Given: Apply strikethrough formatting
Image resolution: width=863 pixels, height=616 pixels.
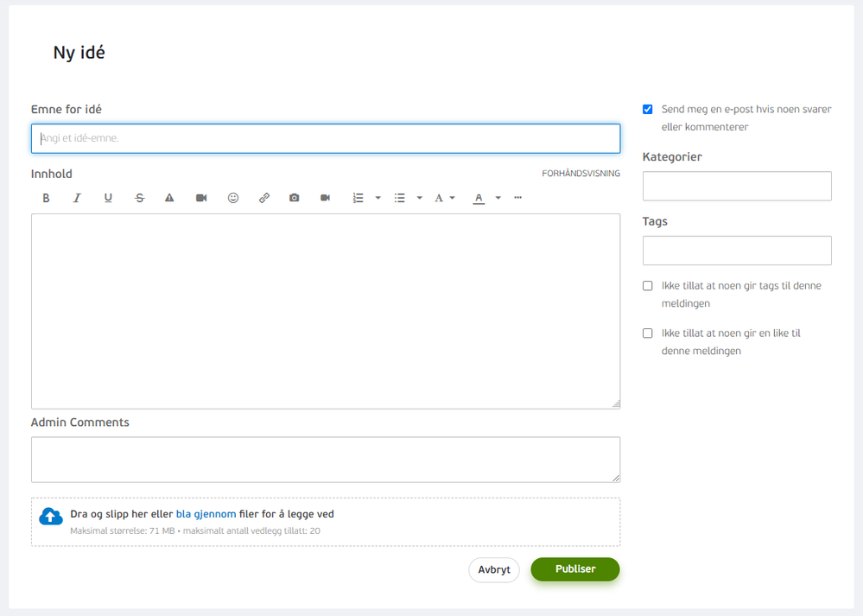Looking at the screenshot, I should tap(139, 198).
